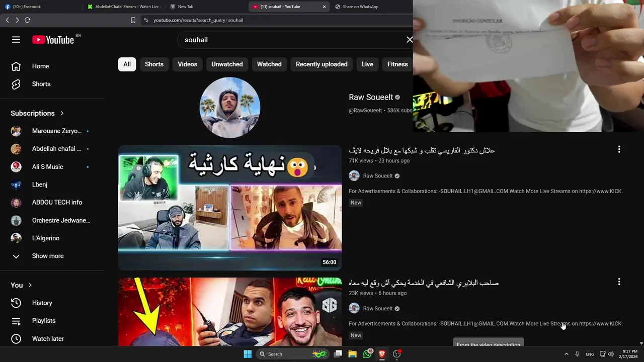The image size is (644, 362).
Task: Open Raw Soueelt channel title
Action: point(371,97)
